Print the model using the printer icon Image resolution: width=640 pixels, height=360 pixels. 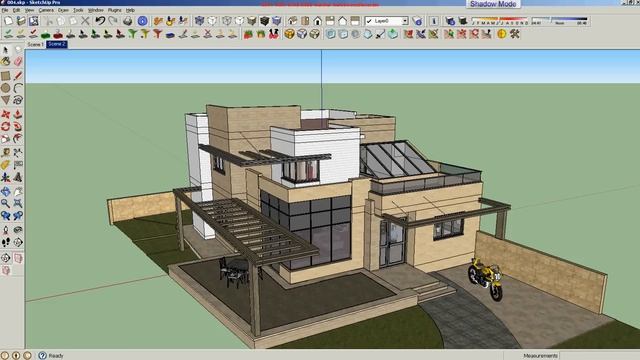click(x=128, y=20)
